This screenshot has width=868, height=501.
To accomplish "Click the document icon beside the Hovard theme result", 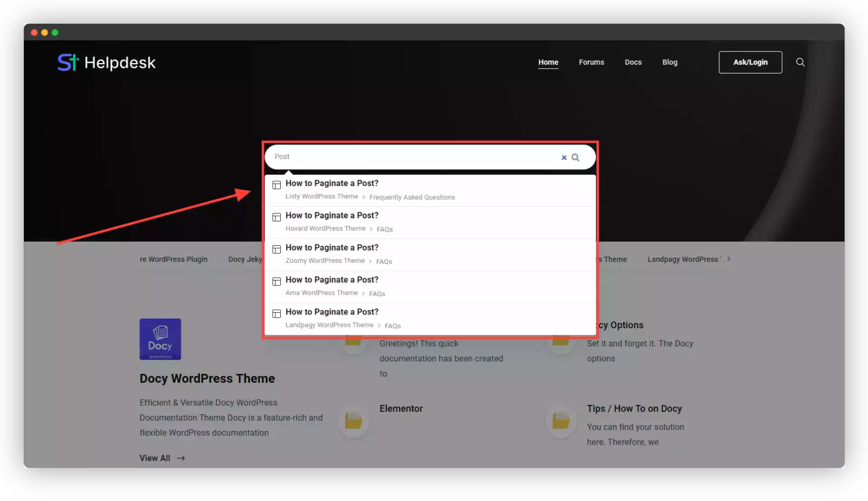I will (277, 217).
